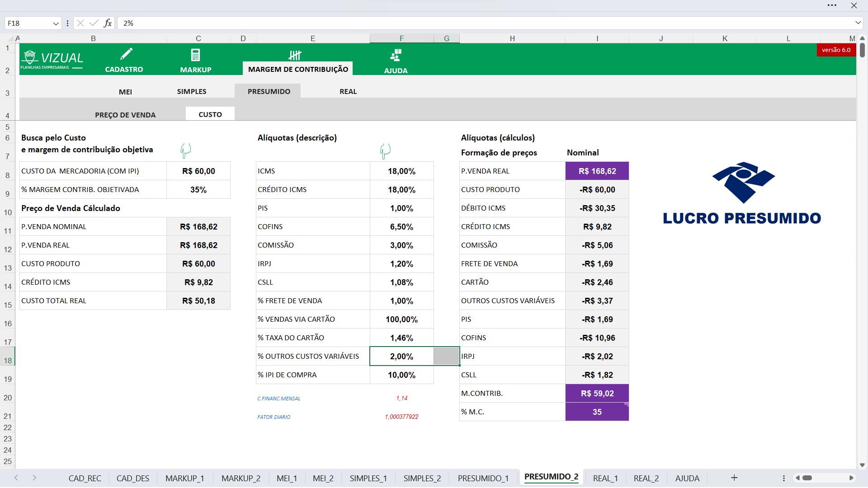Viewport: 868px width, 488px height.
Task: Cancel formula entry with the X icon
Action: coord(80,23)
